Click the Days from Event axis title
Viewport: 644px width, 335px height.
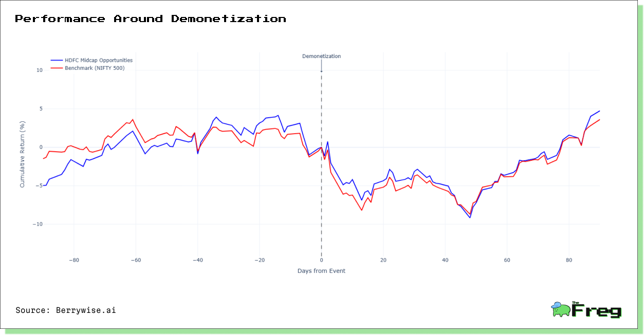[321, 271]
